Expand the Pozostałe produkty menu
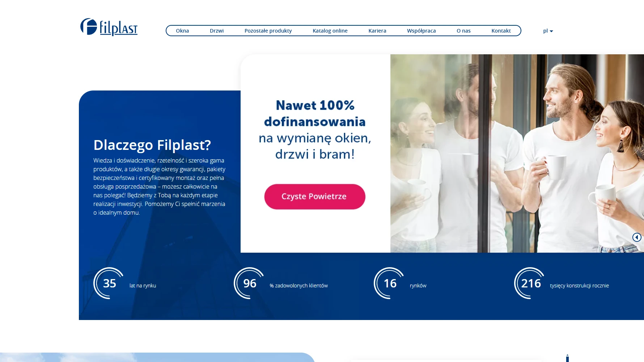Screen dimensions: 644x362 [268, 31]
